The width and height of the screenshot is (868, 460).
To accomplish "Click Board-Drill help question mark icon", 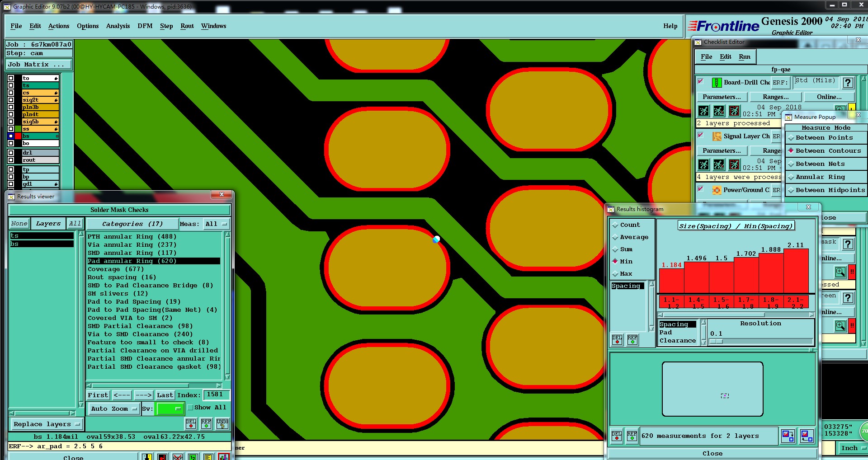I will [x=848, y=82].
